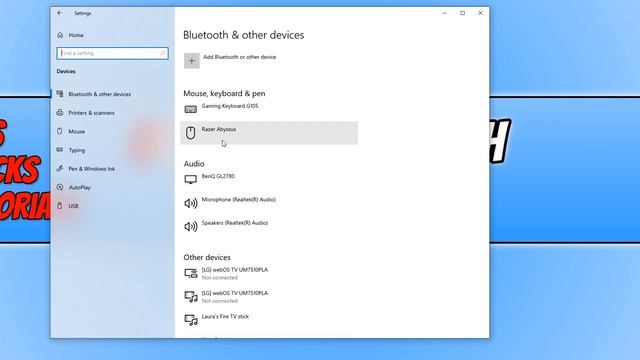Image resolution: width=640 pixels, height=360 pixels.
Task: Click the mouse icon in sidebar
Action: 60,131
